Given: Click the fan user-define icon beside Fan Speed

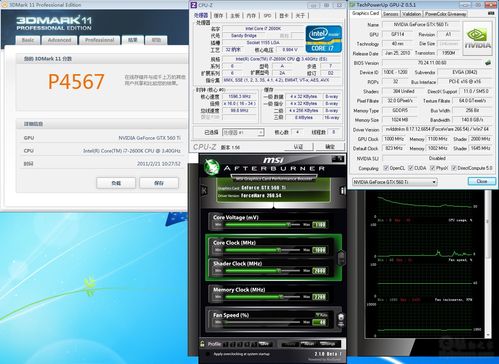Looking at the screenshot, I should [341, 320].
